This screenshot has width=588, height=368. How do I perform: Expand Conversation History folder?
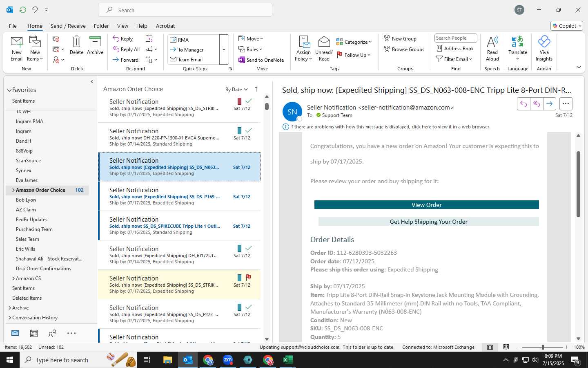10,318
